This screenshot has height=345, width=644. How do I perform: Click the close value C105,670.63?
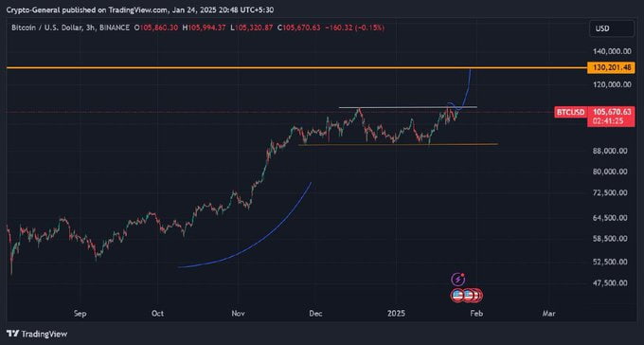click(x=298, y=27)
